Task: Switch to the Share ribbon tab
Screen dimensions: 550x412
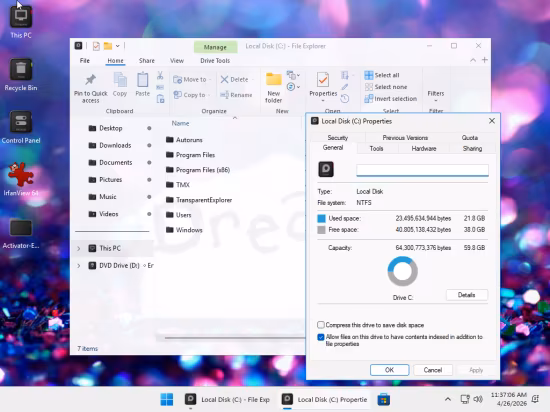Action: tap(147, 61)
